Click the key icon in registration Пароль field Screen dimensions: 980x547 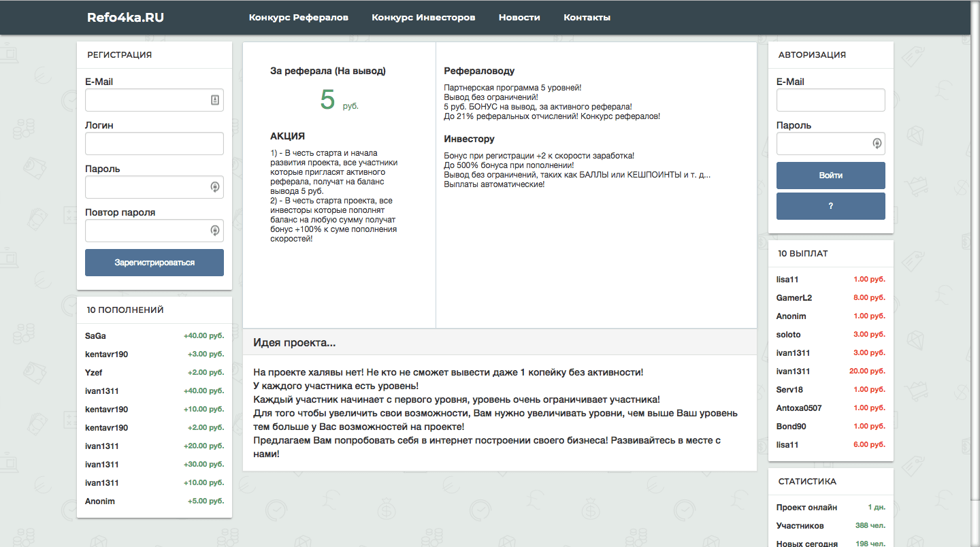point(215,187)
